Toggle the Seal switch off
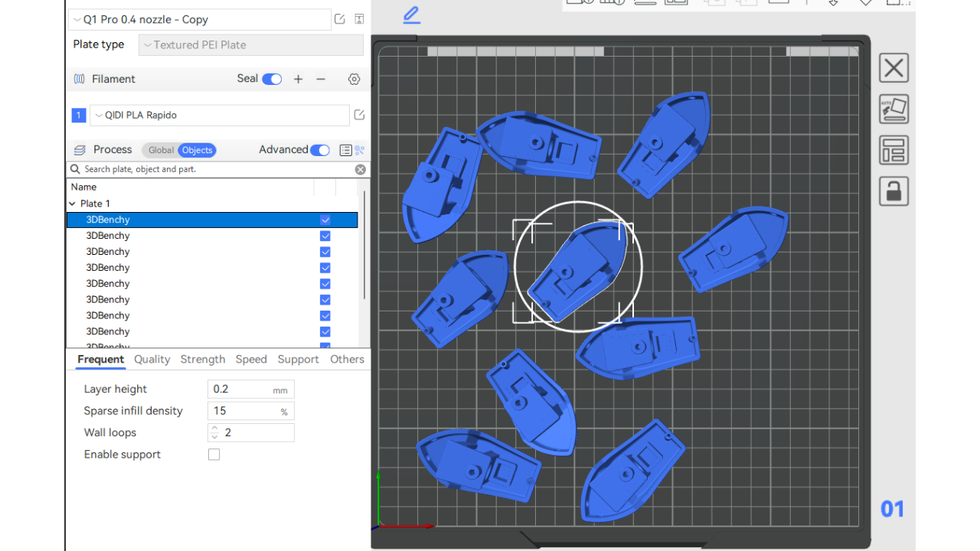980x551 pixels. coord(272,79)
